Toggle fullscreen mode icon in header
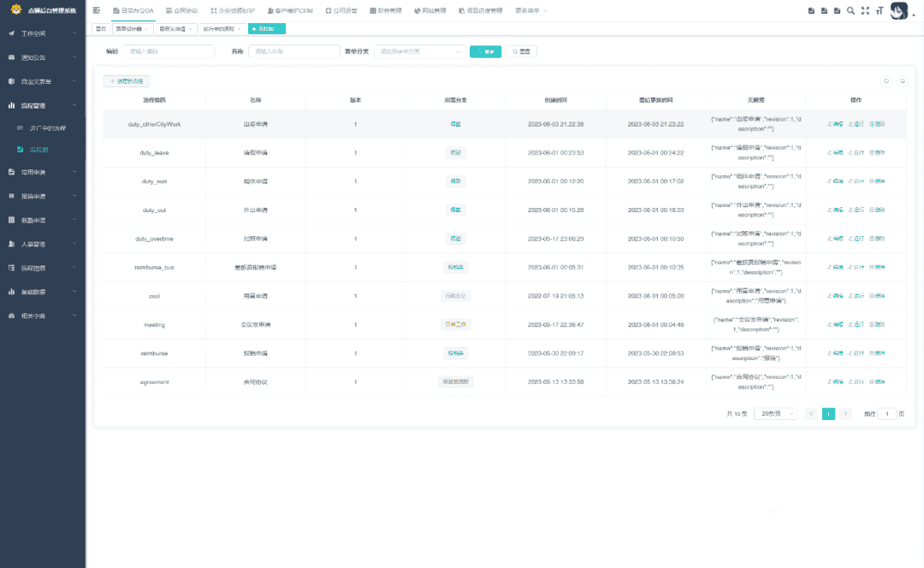924x568 pixels. (865, 10)
